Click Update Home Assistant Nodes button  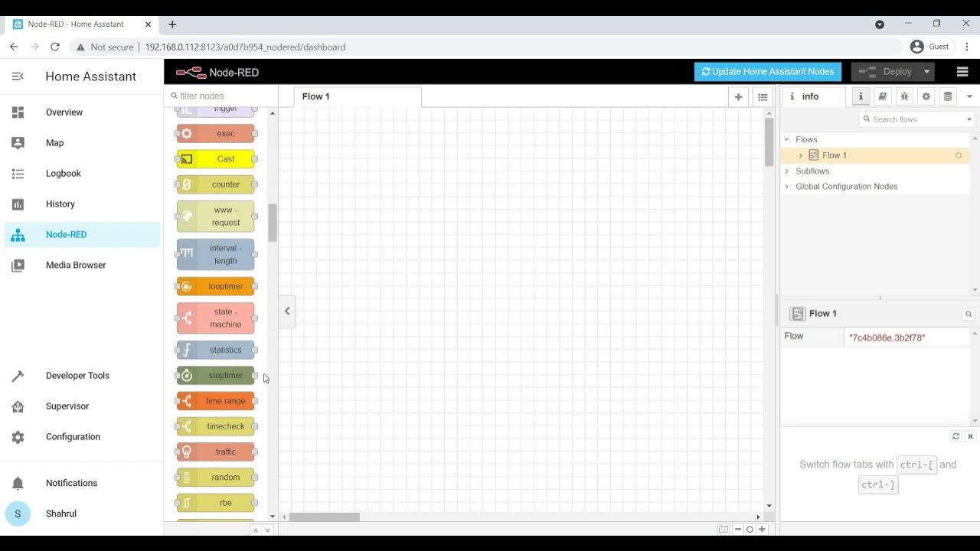point(768,72)
